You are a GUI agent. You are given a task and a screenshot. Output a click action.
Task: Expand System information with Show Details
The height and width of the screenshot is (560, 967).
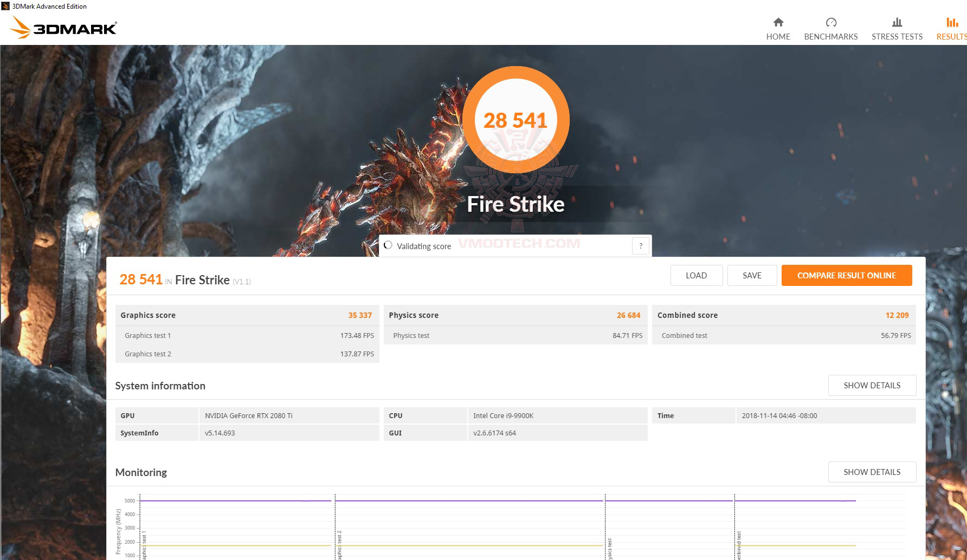point(872,385)
